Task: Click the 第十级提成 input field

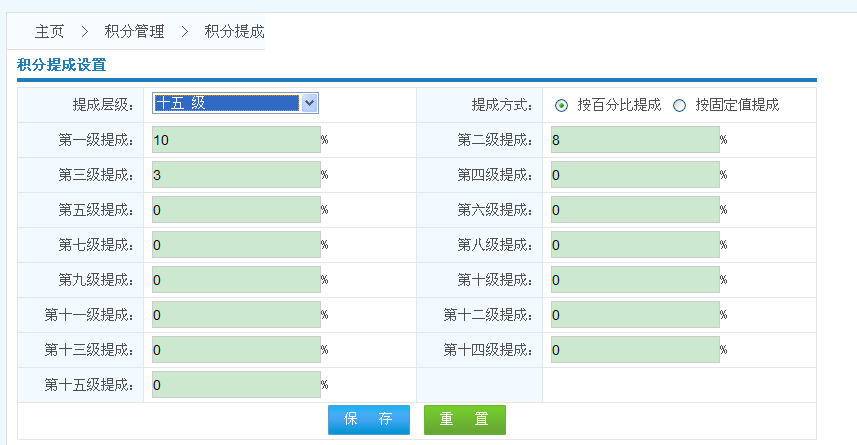Action: [635, 280]
